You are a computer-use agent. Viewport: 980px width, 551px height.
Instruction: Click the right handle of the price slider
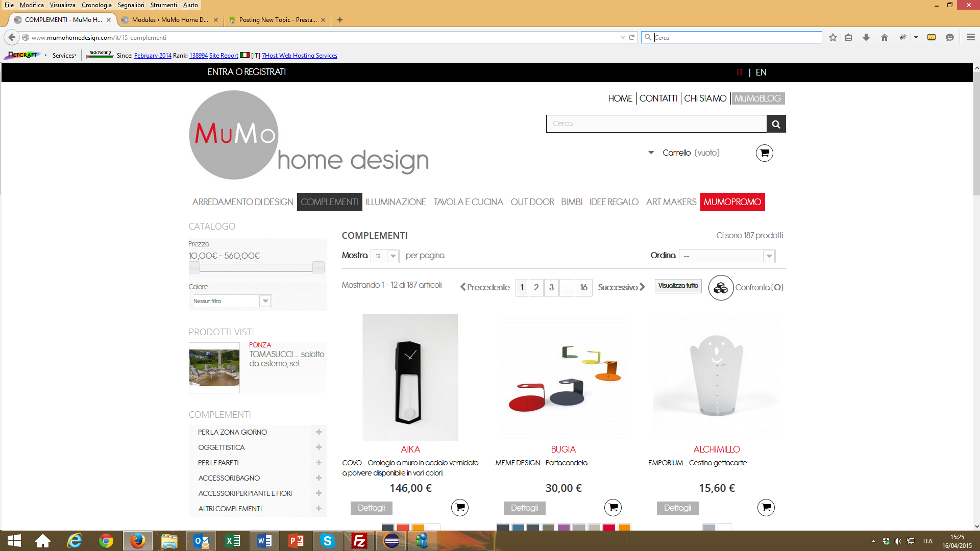(x=318, y=267)
